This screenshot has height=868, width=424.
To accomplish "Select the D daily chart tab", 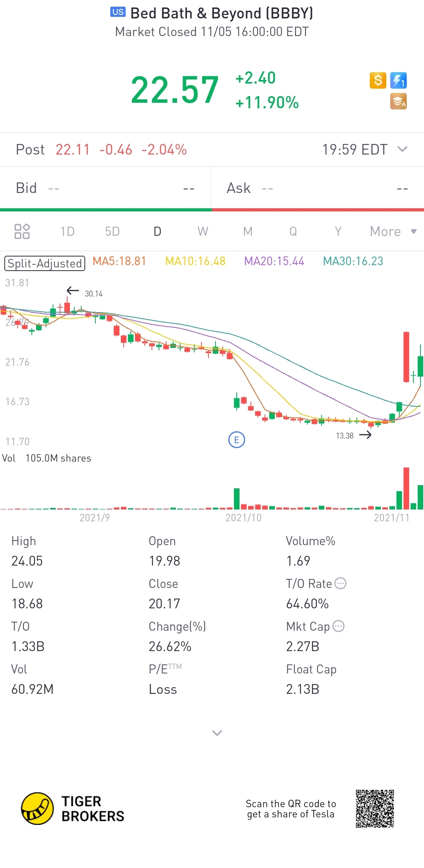I will point(157,231).
